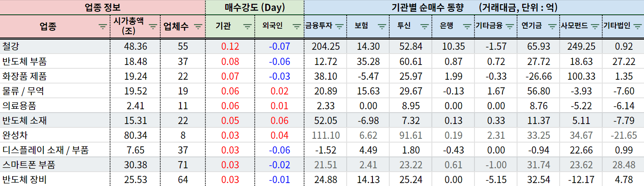
Task: Expand the 기타금융 filter dropdown
Action: [x=509, y=27]
